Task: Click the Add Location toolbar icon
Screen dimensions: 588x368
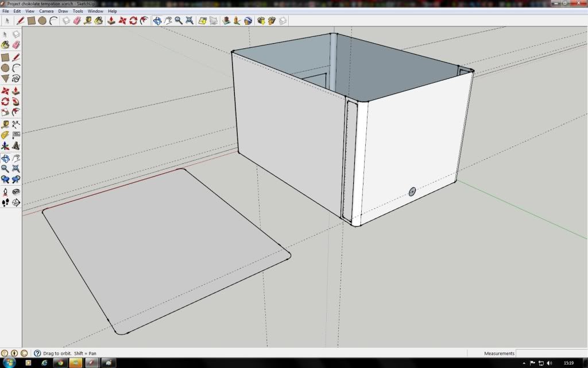Action: pos(203,21)
